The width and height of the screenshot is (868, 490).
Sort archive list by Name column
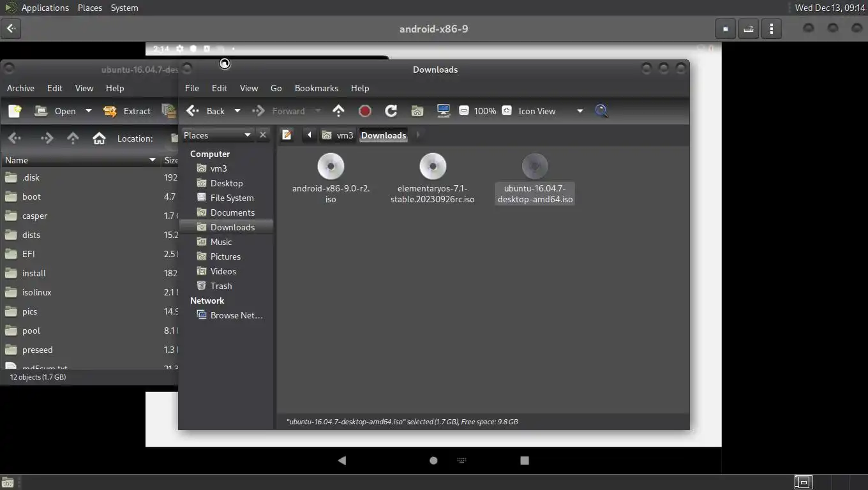80,160
